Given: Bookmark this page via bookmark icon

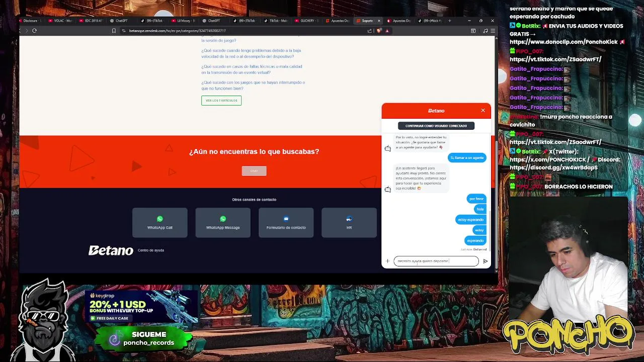Looking at the screenshot, I should coord(114,31).
